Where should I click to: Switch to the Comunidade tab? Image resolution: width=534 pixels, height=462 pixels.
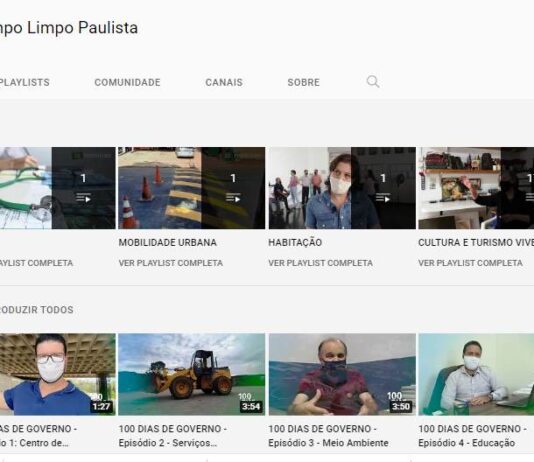127,82
